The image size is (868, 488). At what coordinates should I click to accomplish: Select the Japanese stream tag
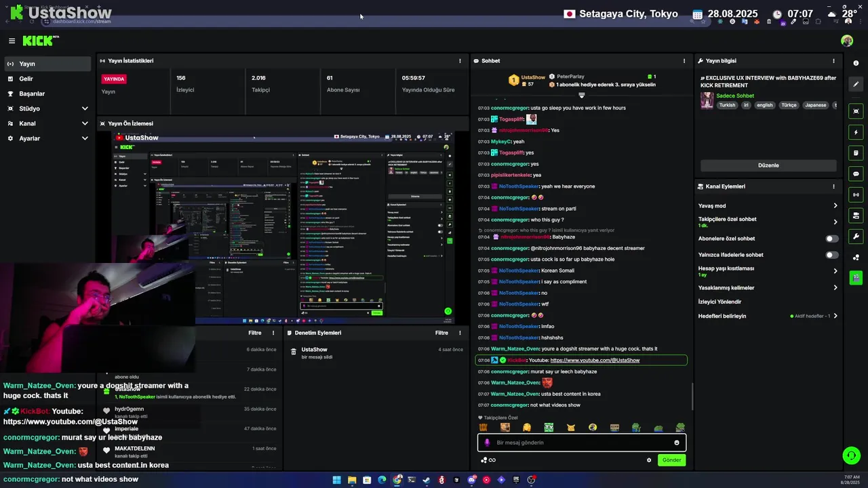coord(815,105)
